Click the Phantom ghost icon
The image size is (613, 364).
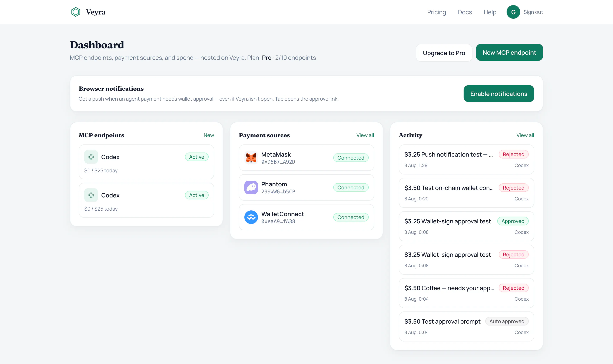[x=251, y=187]
